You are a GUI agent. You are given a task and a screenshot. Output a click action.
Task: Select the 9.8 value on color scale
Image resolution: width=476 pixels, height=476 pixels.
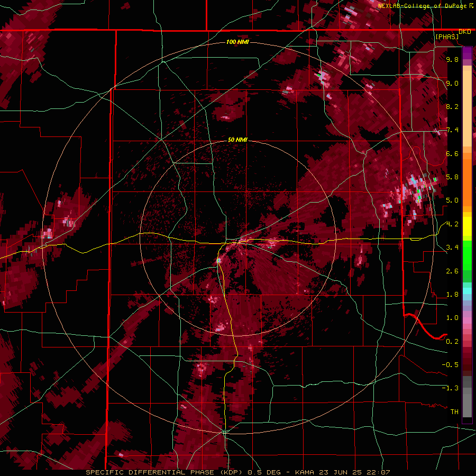452,59
